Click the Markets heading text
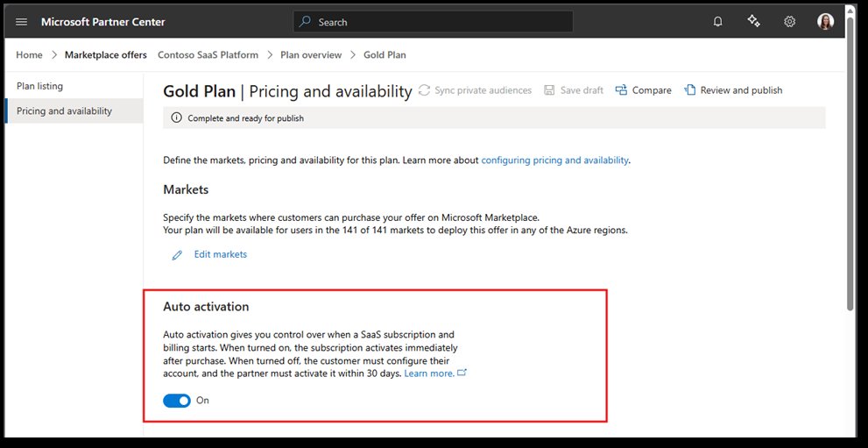868x448 pixels. coord(186,189)
